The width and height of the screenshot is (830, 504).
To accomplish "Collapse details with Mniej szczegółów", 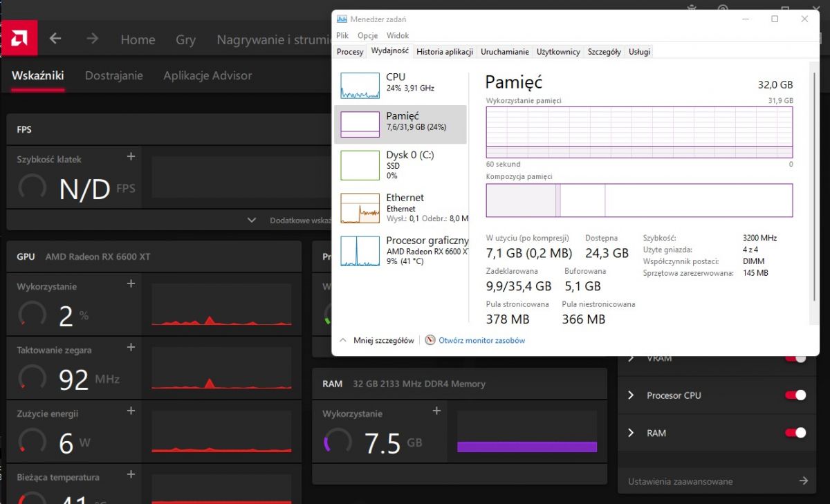I will (377, 340).
